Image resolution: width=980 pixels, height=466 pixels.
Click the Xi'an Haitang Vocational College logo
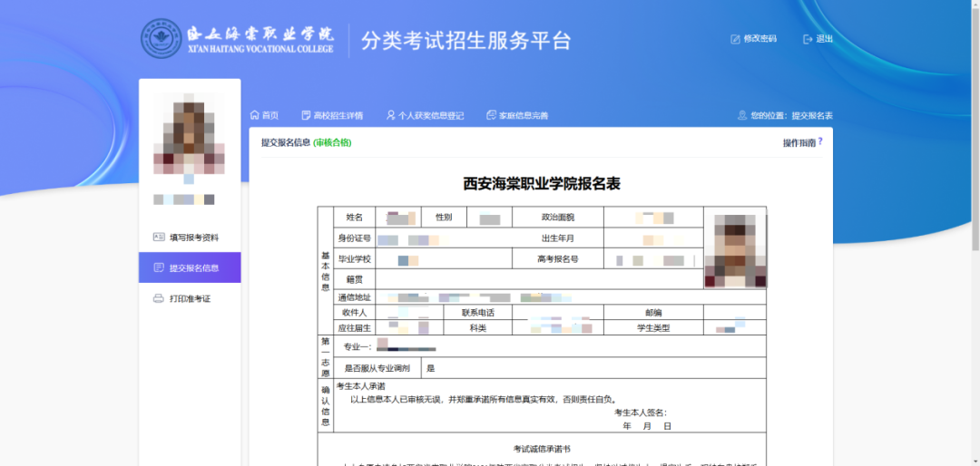tap(238, 39)
